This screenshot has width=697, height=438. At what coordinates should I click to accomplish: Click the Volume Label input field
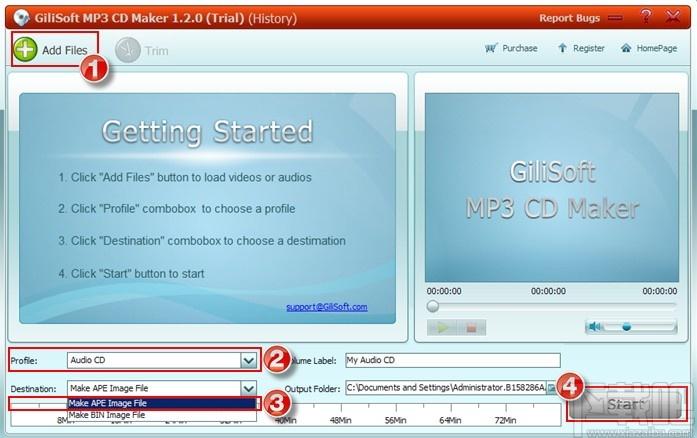(x=453, y=360)
